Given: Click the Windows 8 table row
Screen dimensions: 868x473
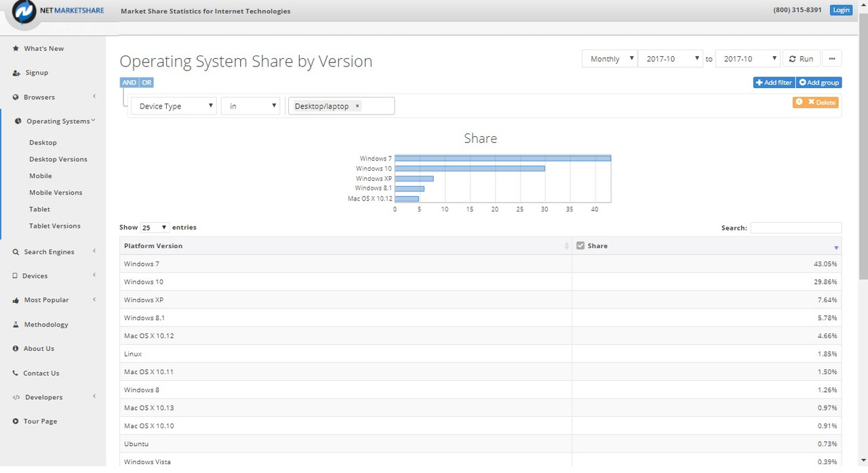Looking at the screenshot, I should pyautogui.click(x=481, y=390).
